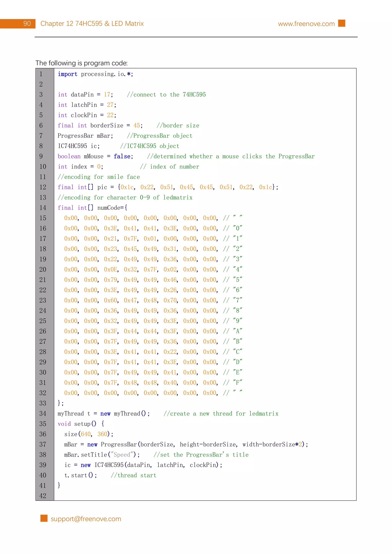Click 'void setup() {' line
The image size is (392, 555).
81,424
